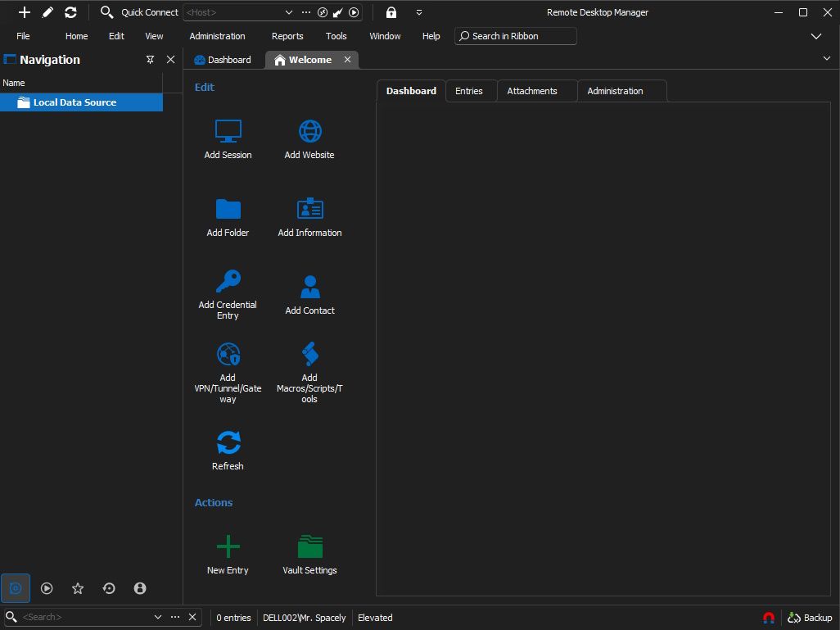This screenshot has width=840, height=630.
Task: Click the Elevated status text
Action: 375,618
